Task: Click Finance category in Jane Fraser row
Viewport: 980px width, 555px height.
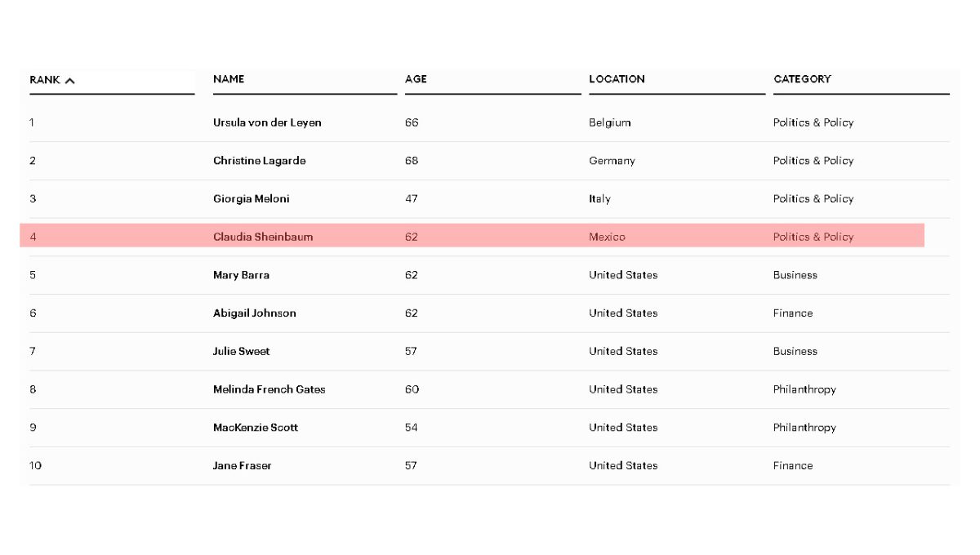Action: [793, 466]
